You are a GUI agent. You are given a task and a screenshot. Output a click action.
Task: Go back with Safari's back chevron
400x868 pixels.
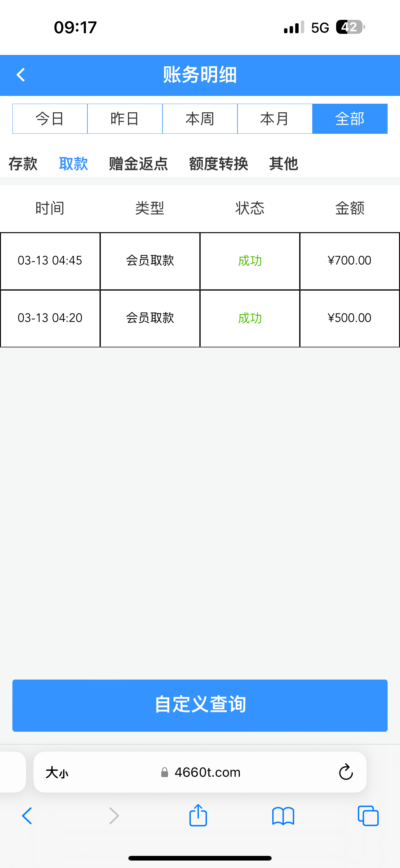click(27, 816)
